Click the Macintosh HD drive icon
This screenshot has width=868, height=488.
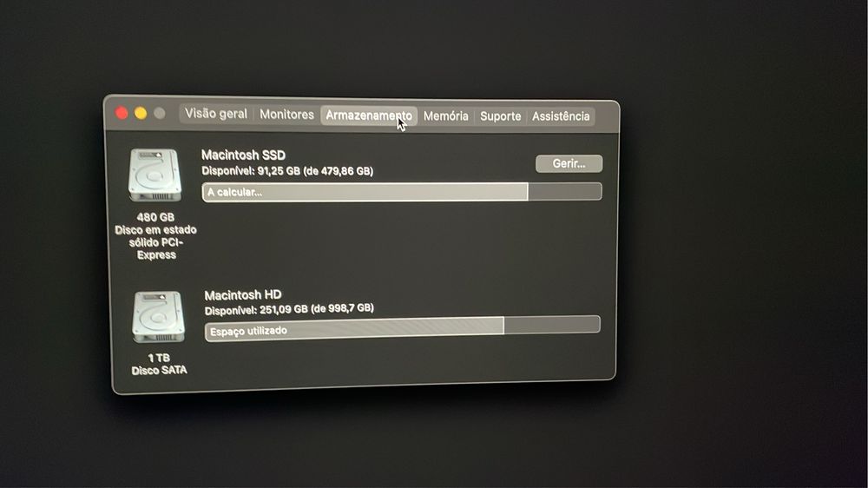(x=158, y=317)
